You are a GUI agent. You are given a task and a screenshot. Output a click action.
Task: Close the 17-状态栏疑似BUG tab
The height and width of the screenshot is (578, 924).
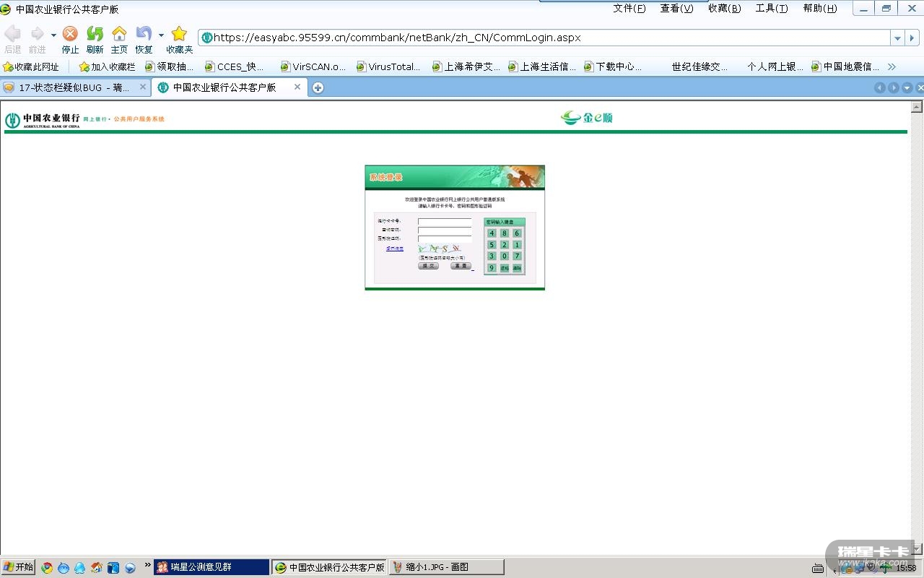(x=143, y=87)
